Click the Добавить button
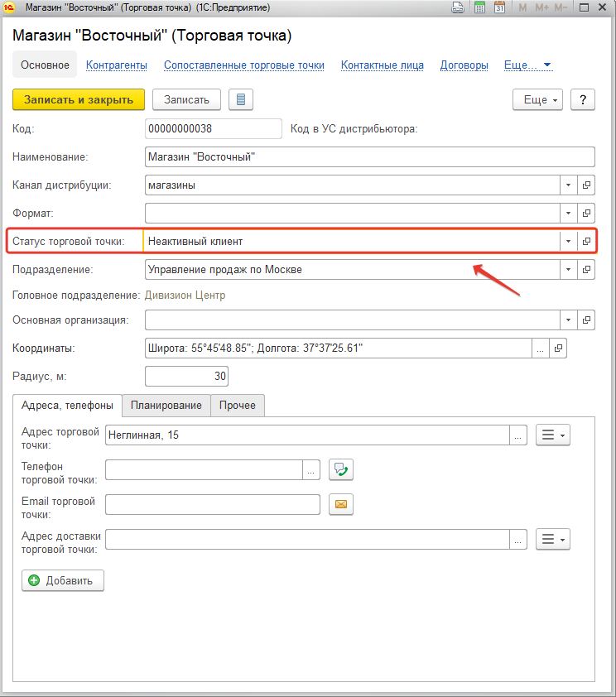 click(x=63, y=580)
